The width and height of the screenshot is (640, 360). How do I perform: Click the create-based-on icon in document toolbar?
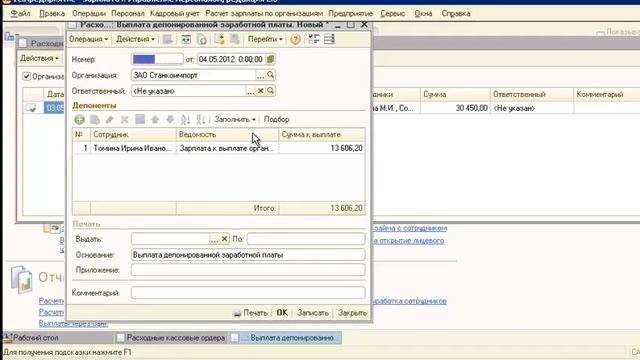pyautogui.click(x=220, y=39)
